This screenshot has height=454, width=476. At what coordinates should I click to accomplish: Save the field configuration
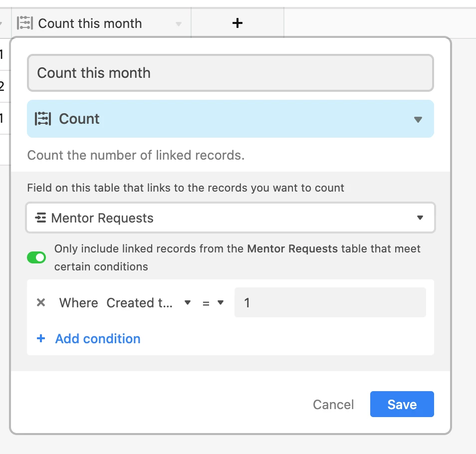[402, 404]
